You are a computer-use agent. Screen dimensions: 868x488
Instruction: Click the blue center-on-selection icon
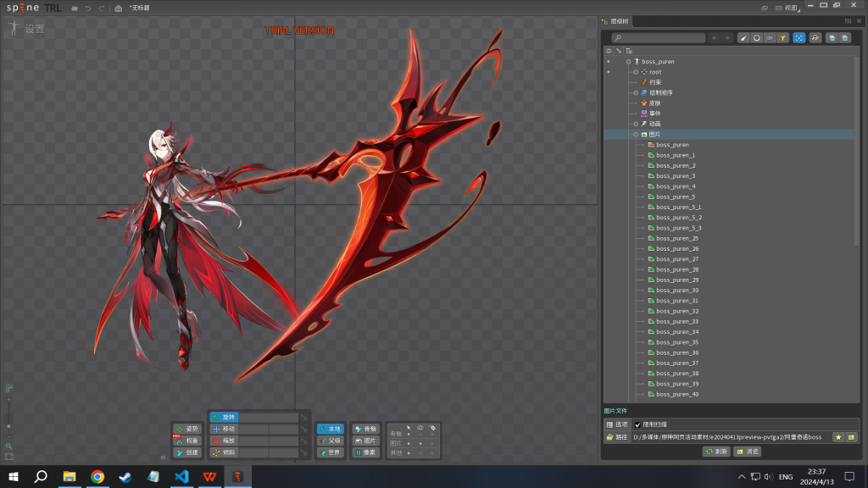(x=798, y=38)
